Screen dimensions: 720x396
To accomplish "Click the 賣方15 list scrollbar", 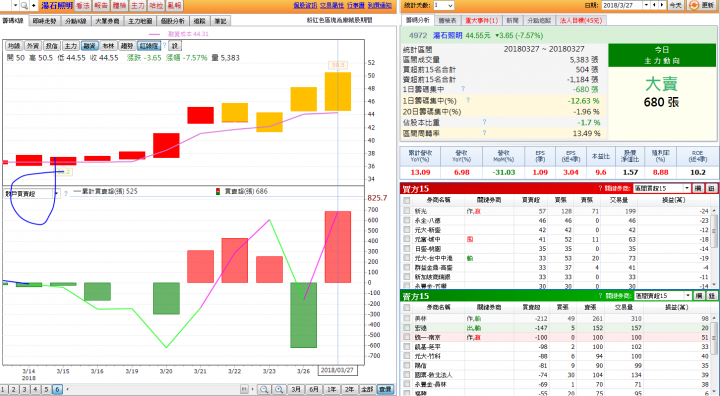I will [x=715, y=354].
